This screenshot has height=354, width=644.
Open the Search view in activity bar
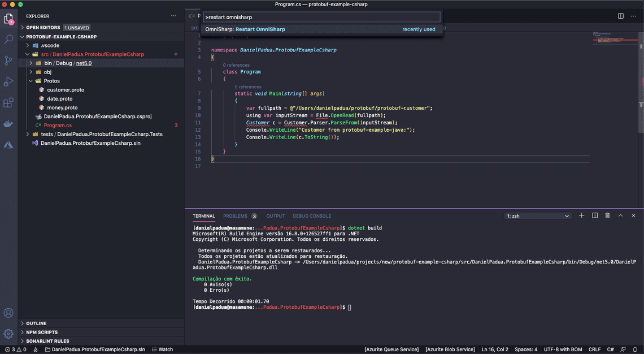[x=8, y=40]
